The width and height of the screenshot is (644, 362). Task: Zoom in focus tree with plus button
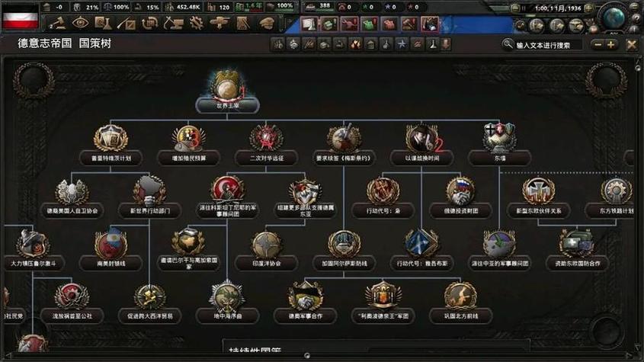click(611, 45)
